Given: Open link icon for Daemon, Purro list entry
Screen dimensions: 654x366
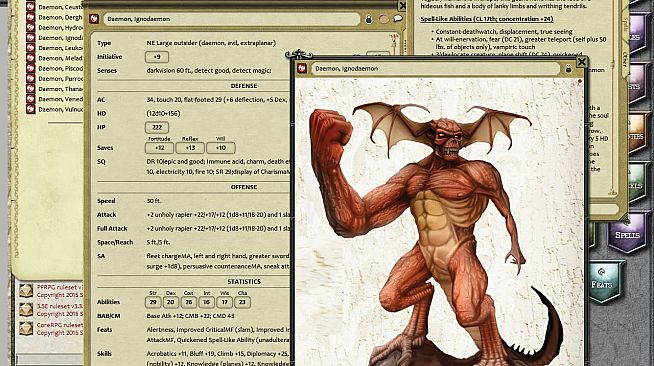Looking at the screenshot, I should (30, 78).
